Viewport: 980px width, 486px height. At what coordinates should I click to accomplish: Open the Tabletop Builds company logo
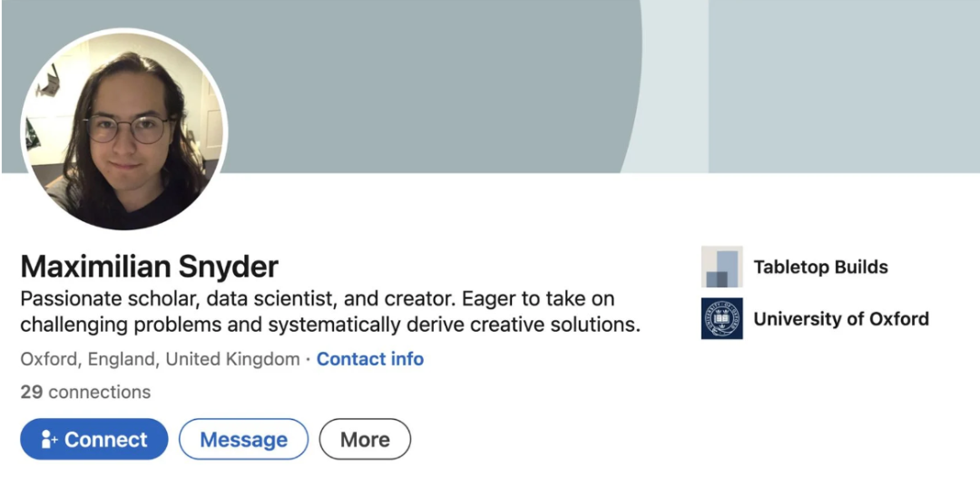pyautogui.click(x=721, y=267)
